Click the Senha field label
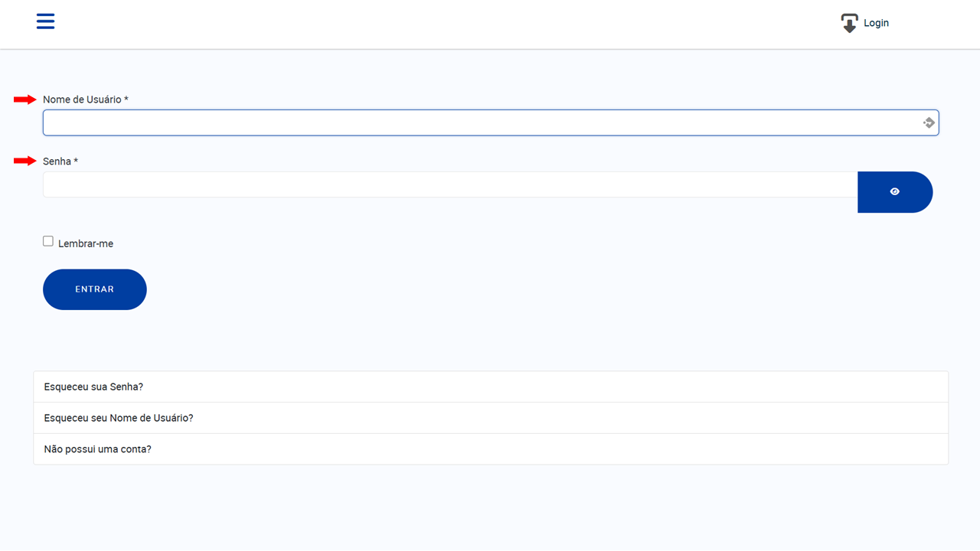 click(x=57, y=161)
